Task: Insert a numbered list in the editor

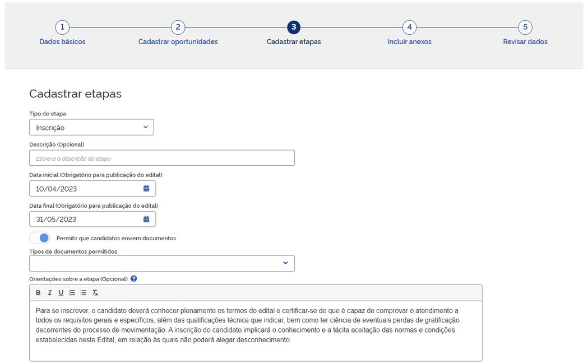Action: [72, 293]
